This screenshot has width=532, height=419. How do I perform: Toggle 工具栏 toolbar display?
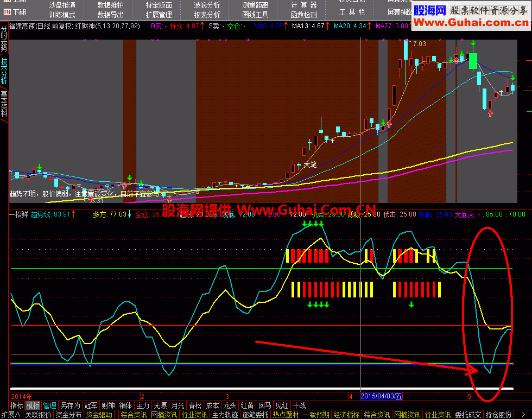(x=352, y=12)
